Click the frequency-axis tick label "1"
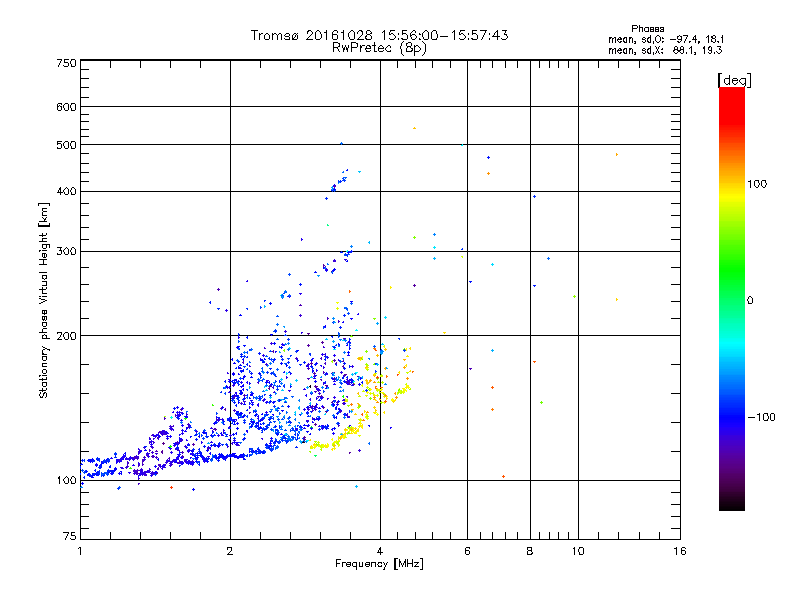The image size is (800, 600). point(80,551)
